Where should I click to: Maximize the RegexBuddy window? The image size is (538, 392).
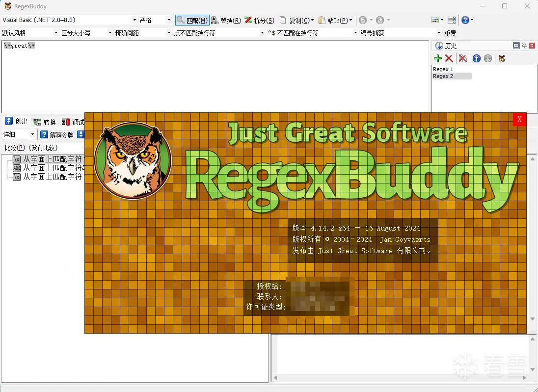coord(505,6)
